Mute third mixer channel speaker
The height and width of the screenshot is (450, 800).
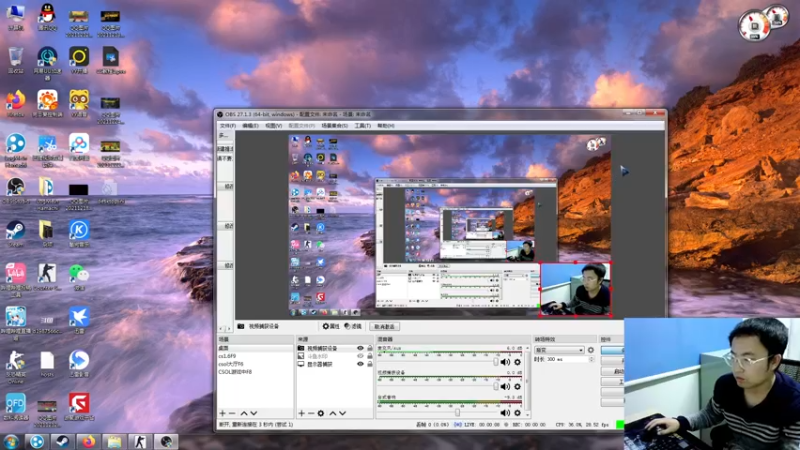[x=505, y=412]
